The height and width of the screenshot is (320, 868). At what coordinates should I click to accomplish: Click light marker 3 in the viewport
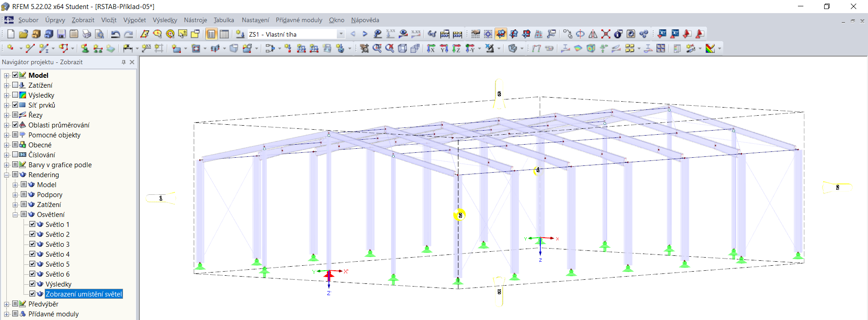point(460,215)
